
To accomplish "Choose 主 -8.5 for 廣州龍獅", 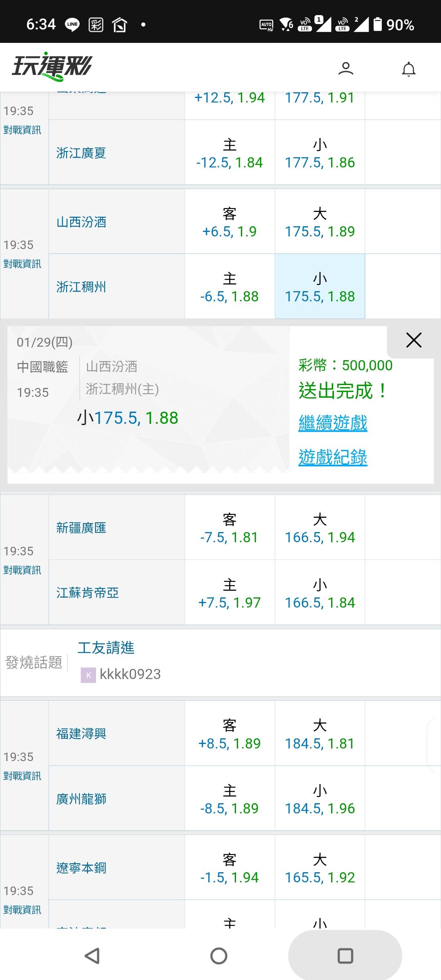I will tap(229, 799).
